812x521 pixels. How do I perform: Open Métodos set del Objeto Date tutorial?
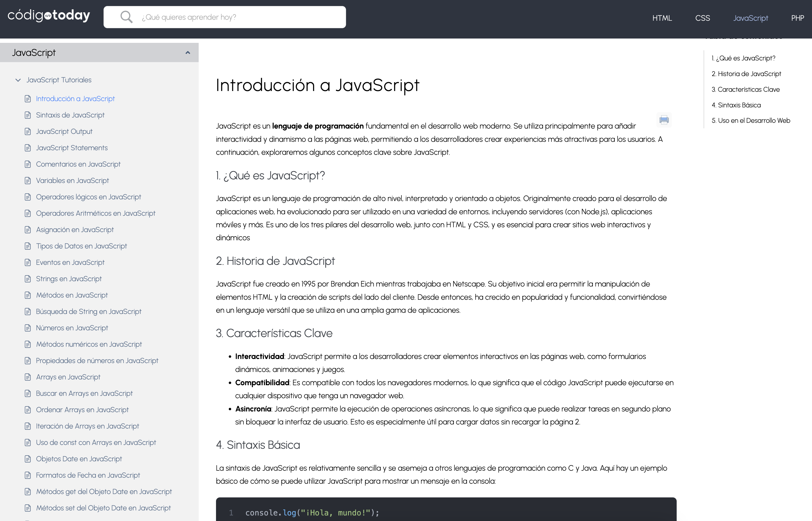(x=103, y=508)
